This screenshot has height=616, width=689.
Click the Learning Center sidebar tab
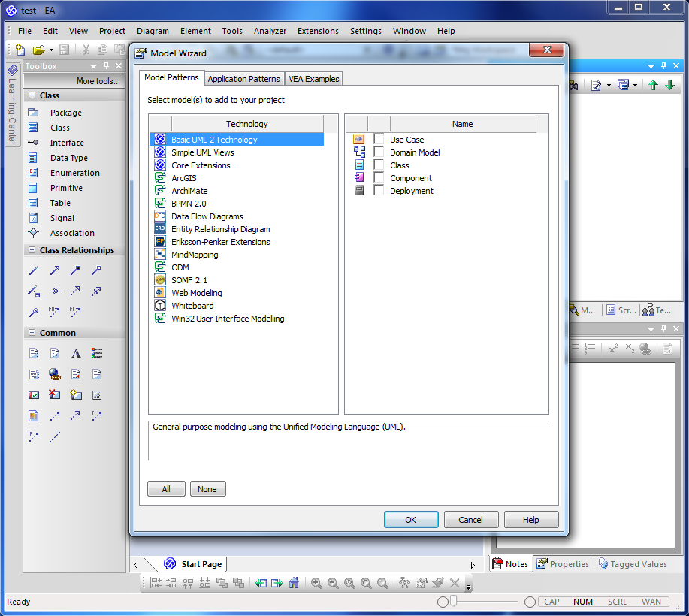pos(12,105)
